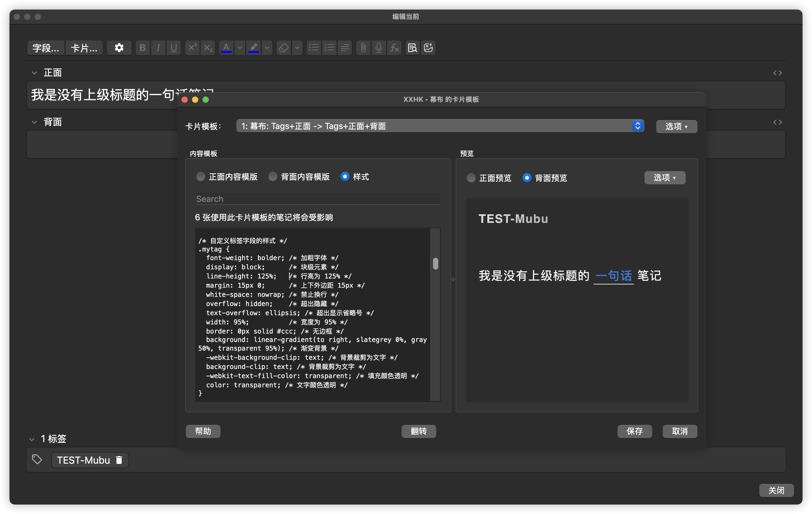The height and width of the screenshot is (514, 812).
Task: Apply subscript formatting
Action: (208, 48)
